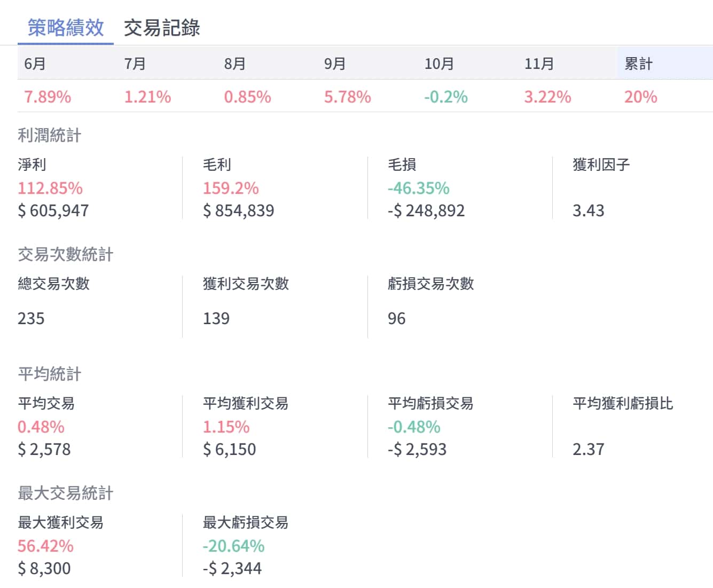713x588 pixels.
Task: Switch to the 策略績效 tab
Action: [66, 28]
